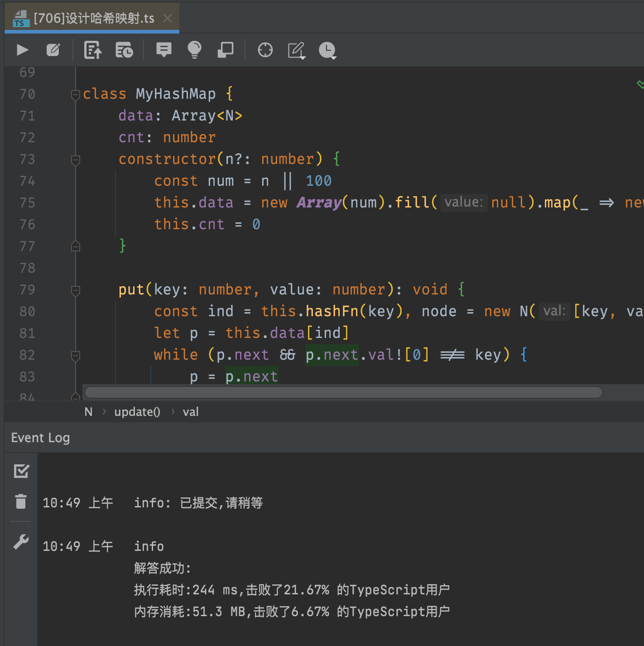Submit solution via document upload icon
The height and width of the screenshot is (646, 644).
[x=93, y=50]
